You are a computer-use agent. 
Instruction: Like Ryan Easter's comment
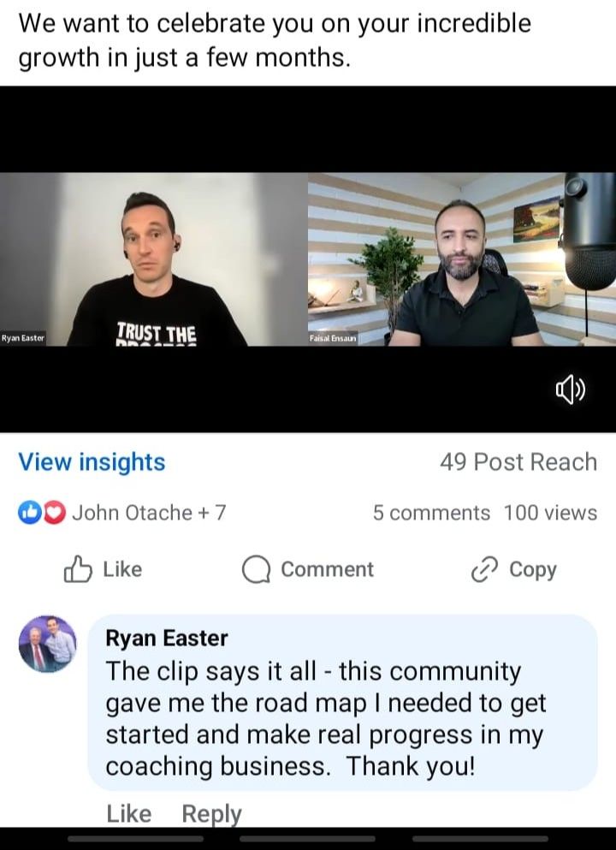tap(129, 814)
